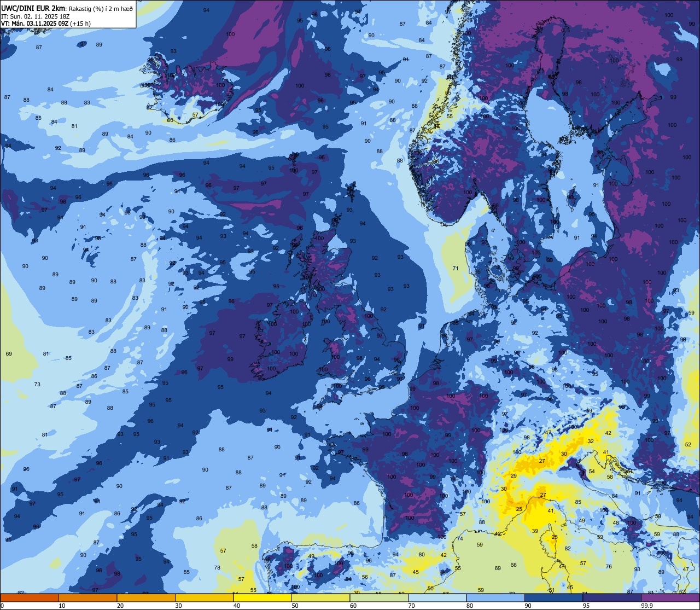700x610 pixels.
Task: Click the '74' value on the Mediterranean French coast
Action: 460,538
